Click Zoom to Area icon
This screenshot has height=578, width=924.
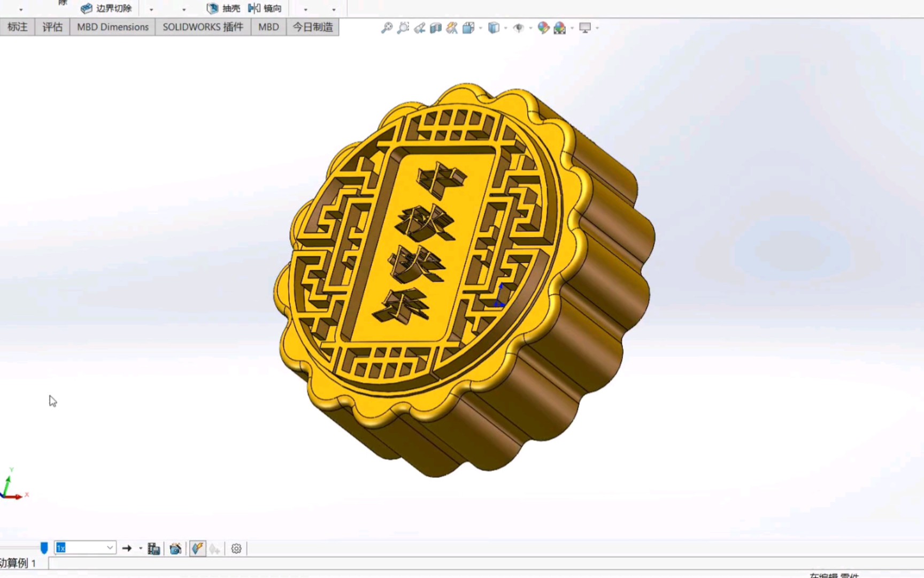click(403, 28)
